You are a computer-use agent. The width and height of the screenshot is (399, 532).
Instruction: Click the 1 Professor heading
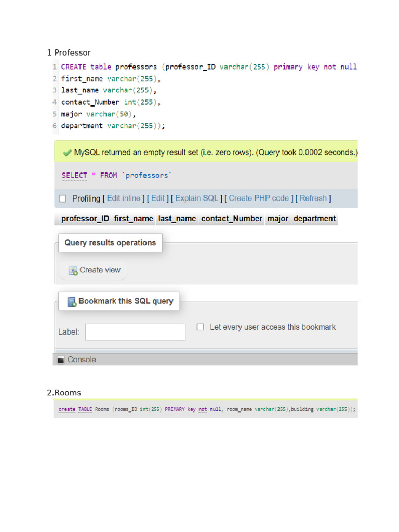coord(69,52)
